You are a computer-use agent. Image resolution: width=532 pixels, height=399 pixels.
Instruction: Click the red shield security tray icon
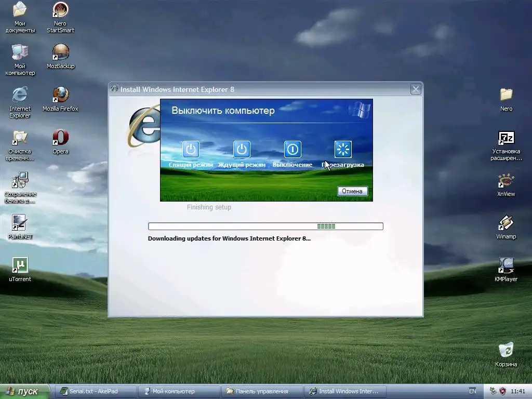click(502, 391)
